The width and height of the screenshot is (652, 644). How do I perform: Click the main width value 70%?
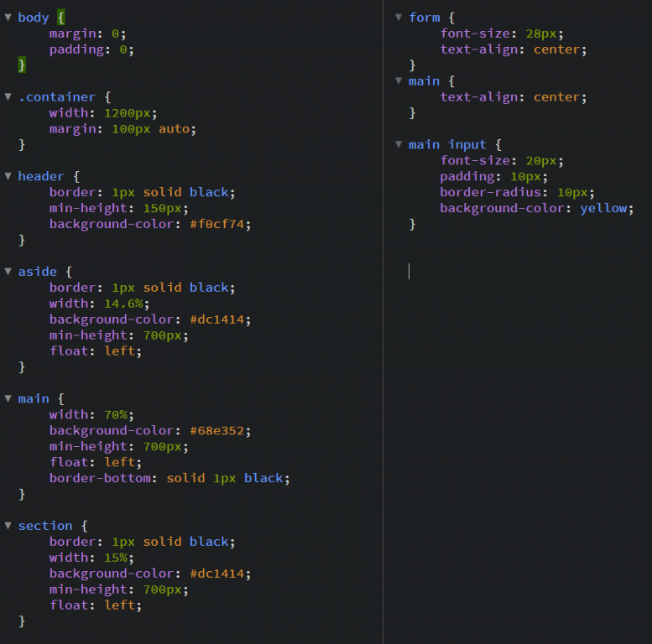pos(116,414)
